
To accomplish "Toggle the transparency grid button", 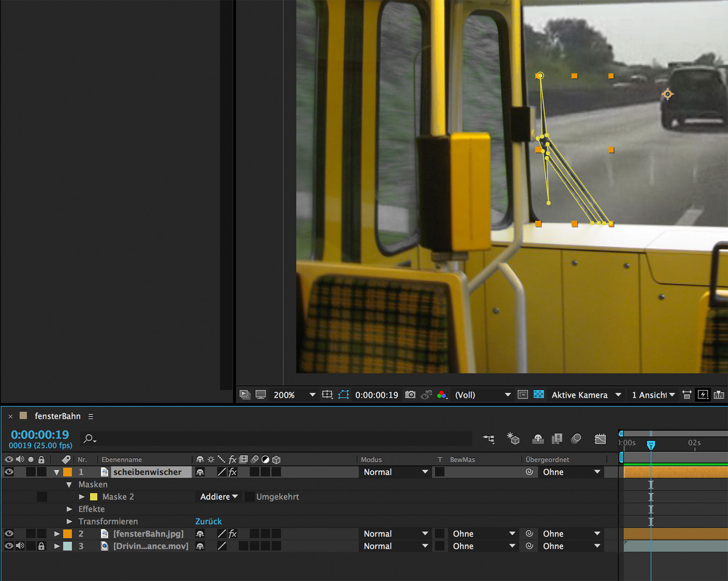I will tap(539, 394).
